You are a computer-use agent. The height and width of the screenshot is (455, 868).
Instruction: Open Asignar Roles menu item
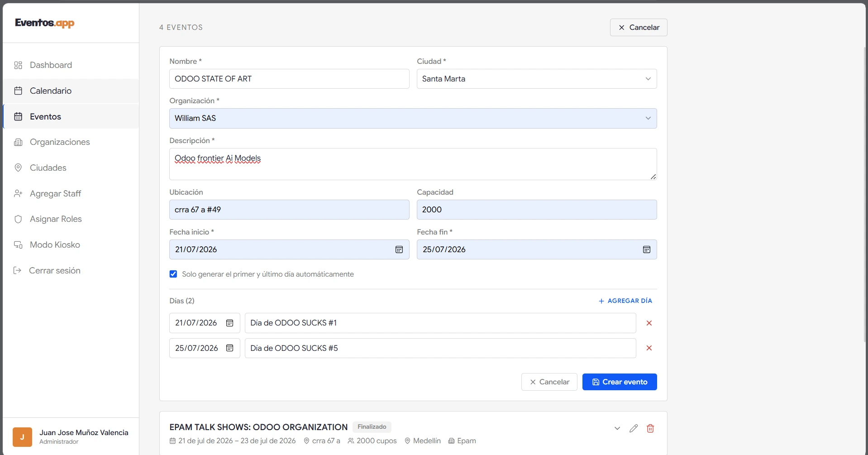pos(71,219)
